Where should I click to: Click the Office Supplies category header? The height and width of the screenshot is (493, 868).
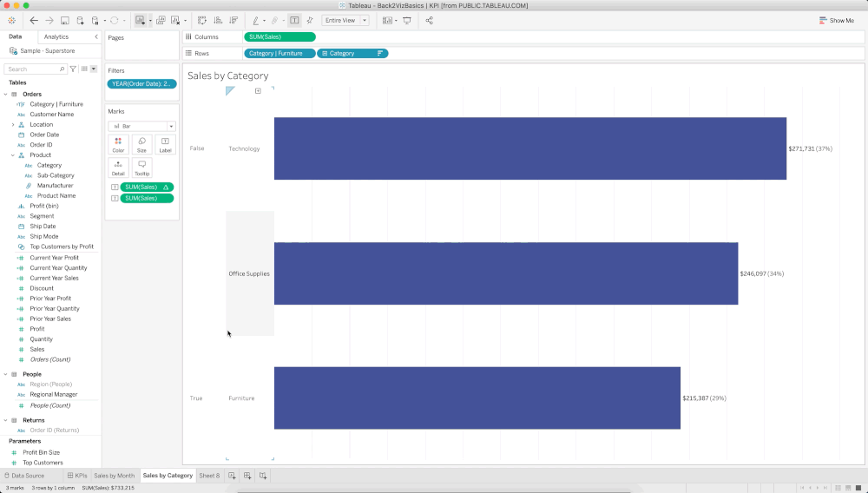tap(249, 273)
